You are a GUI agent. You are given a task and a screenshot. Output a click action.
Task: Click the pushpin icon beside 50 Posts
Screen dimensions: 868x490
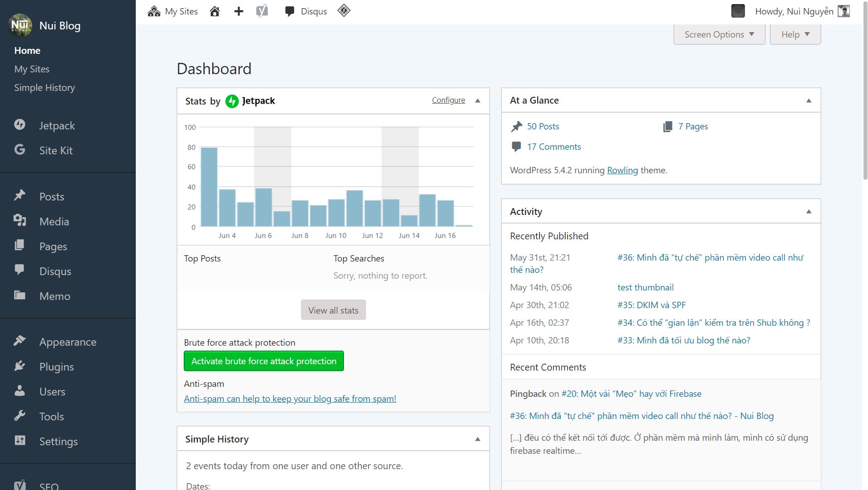(516, 127)
